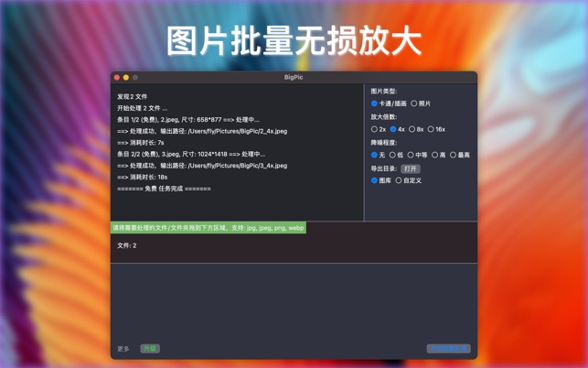The image size is (588, 368).
Task: Click the blue start button at bottom right
Action: pos(448,349)
